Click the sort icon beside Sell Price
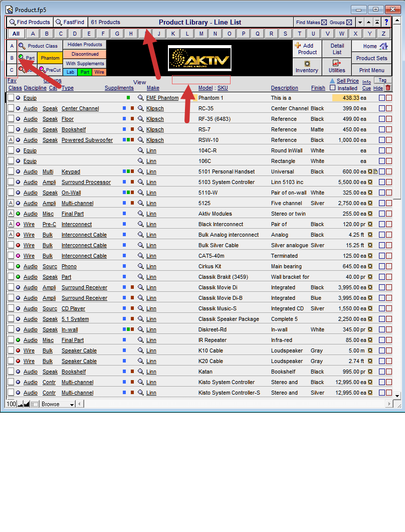The width and height of the screenshot is (405, 532). click(332, 81)
